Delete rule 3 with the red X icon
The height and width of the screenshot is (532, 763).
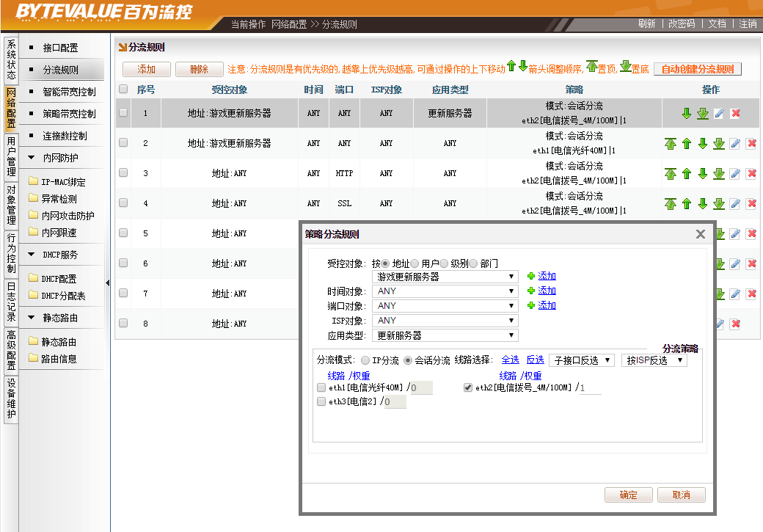pos(751,174)
